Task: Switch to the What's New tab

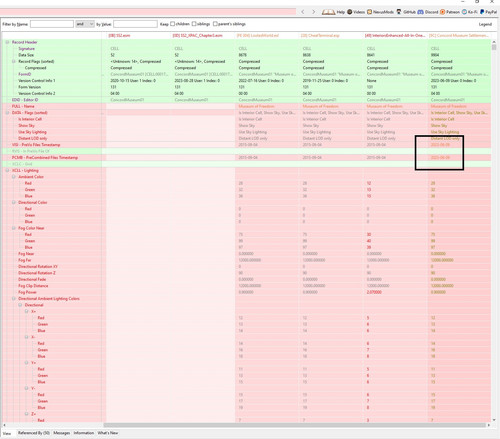Action: (108, 433)
